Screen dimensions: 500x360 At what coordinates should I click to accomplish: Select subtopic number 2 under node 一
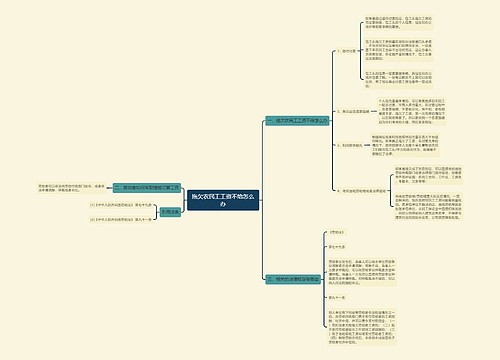(353, 111)
